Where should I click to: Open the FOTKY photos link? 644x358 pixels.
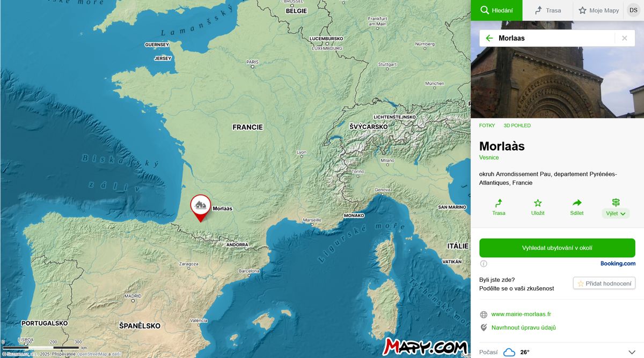[x=487, y=125]
